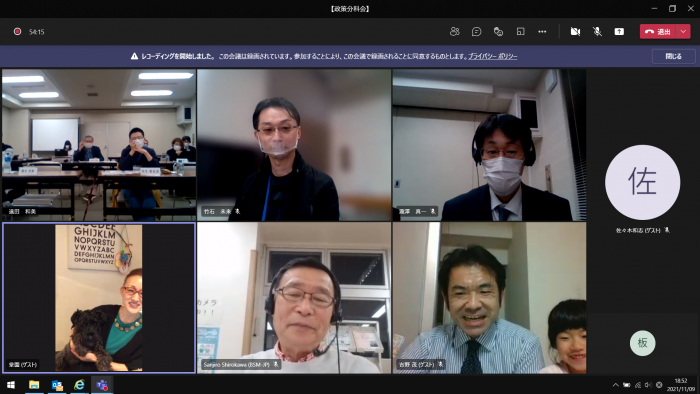The width and height of the screenshot is (700, 394).
Task: Open the reactions icon in toolbar
Action: tap(498, 32)
